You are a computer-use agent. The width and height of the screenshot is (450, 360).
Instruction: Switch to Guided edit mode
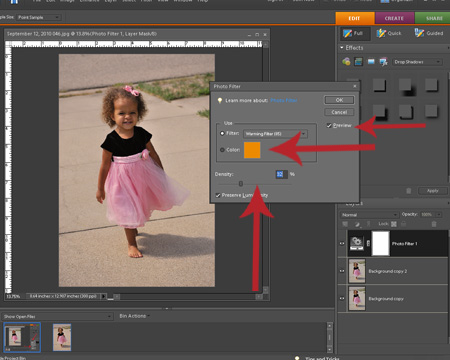click(429, 33)
